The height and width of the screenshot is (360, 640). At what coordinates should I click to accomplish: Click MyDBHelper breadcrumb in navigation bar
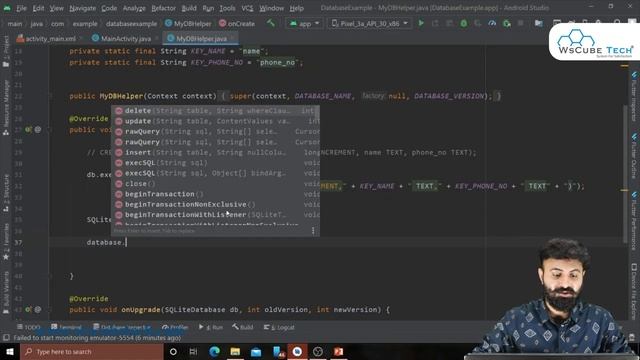click(x=188, y=24)
